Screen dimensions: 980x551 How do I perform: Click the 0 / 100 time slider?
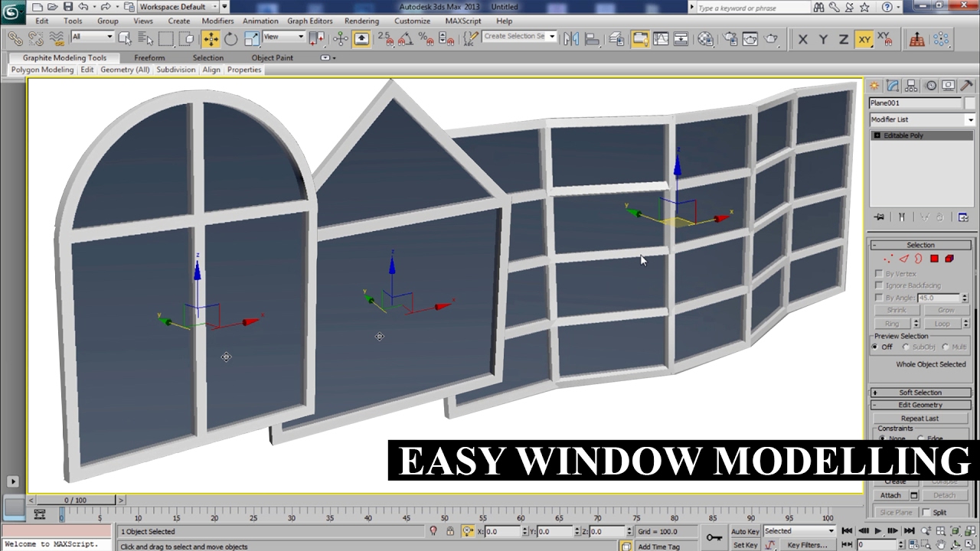[x=75, y=500]
